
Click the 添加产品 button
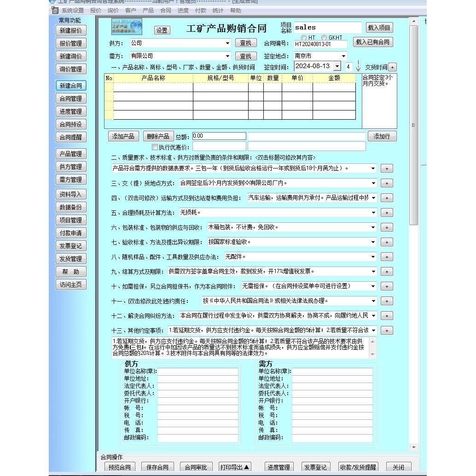(123, 136)
